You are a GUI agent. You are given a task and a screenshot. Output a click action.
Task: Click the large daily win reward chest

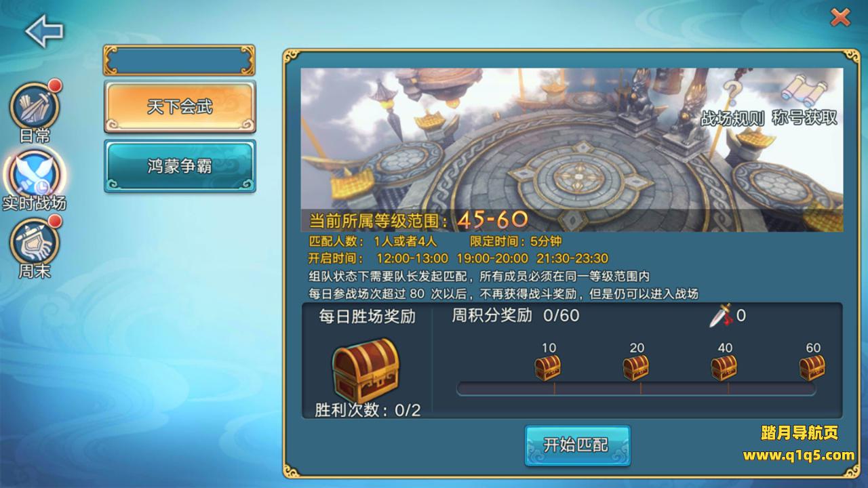[366, 369]
